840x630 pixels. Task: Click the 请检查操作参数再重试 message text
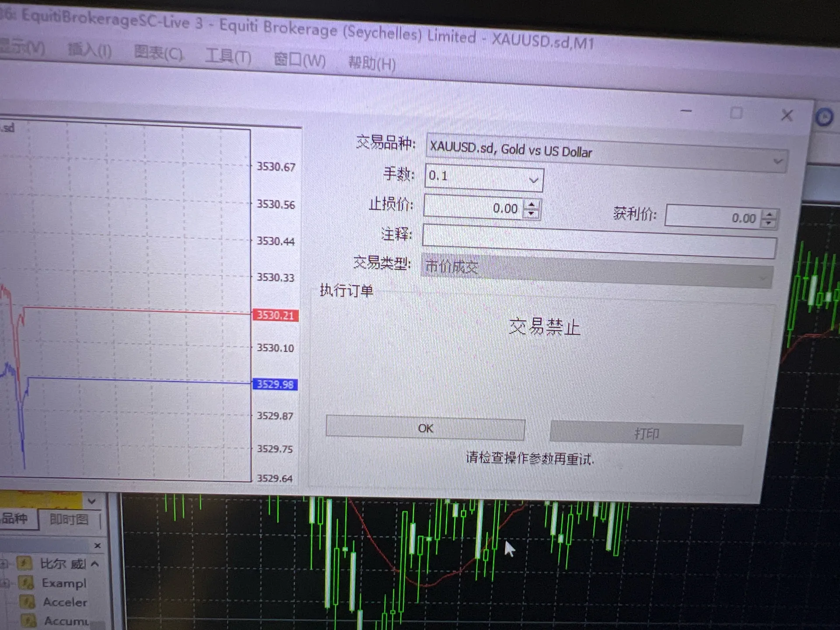[530, 458]
